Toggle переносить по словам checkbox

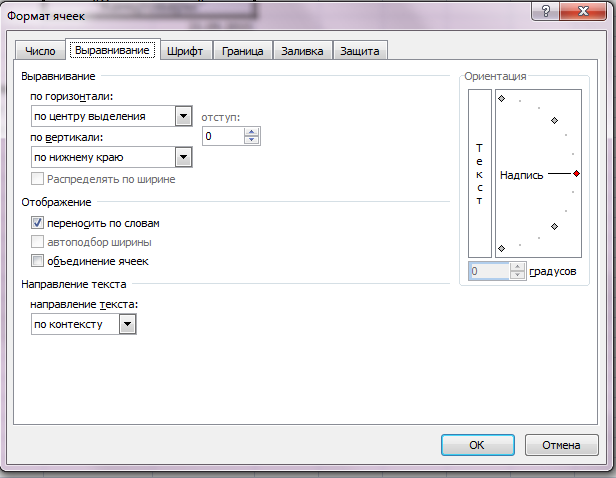[37, 223]
